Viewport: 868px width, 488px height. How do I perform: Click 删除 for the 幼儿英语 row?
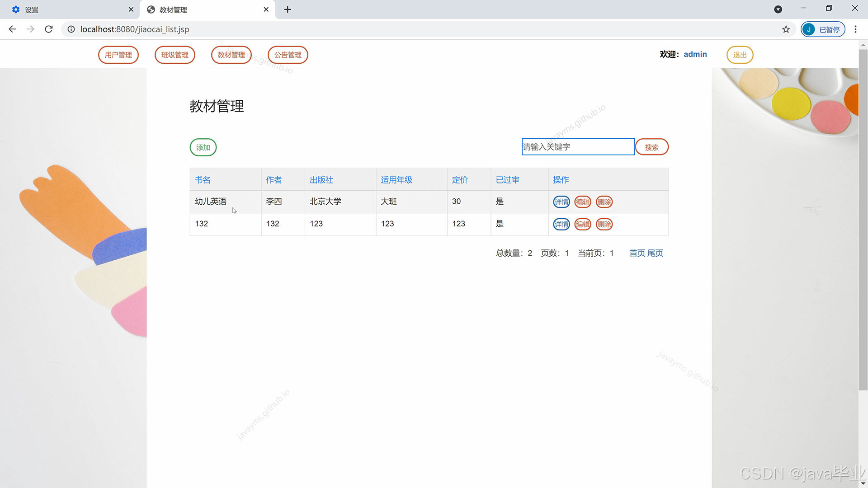tap(604, 202)
